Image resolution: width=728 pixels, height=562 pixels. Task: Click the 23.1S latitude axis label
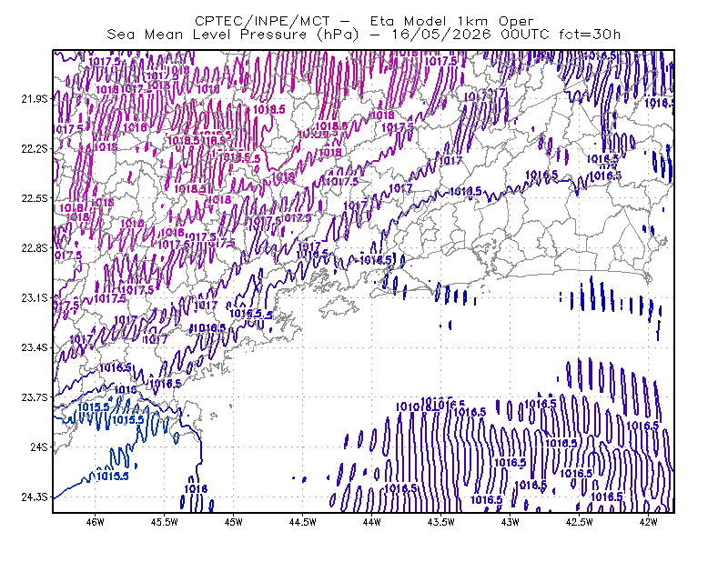(x=35, y=298)
